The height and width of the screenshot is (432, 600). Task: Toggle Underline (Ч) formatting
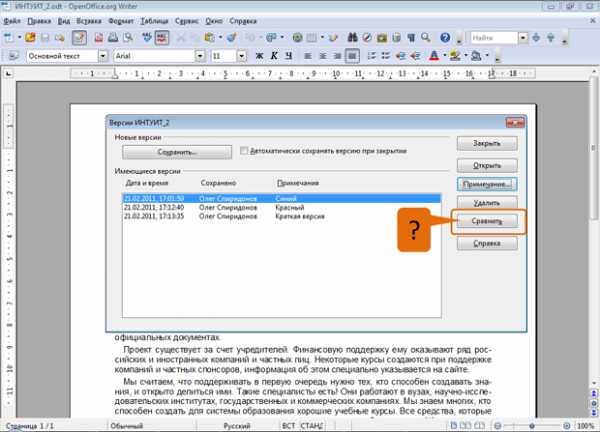tap(289, 56)
